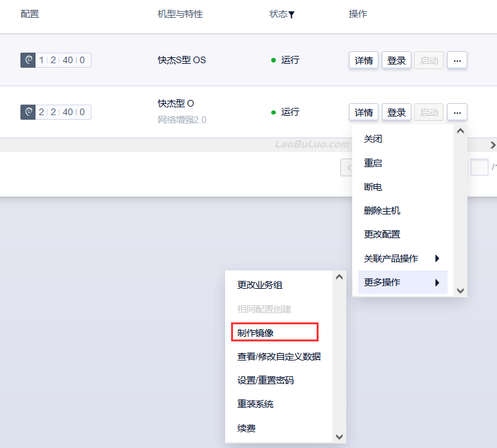Screen dimensions: 497x448
Task: Open the 状态 filter funnel icon
Action: point(292,14)
